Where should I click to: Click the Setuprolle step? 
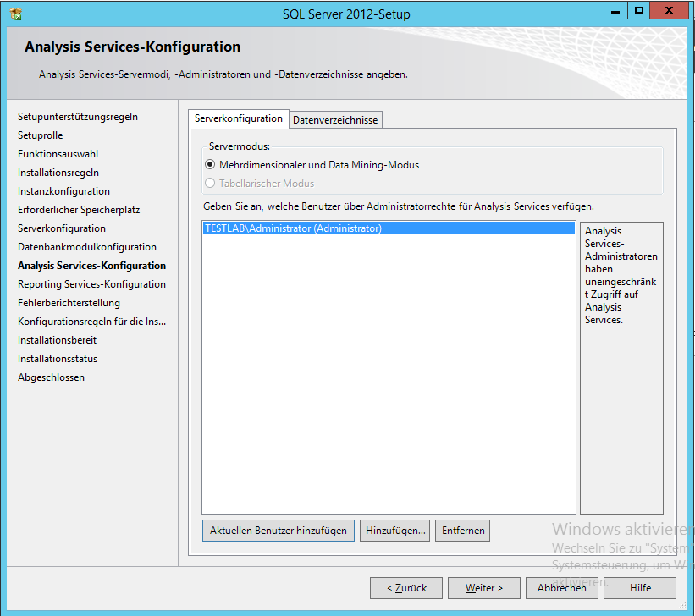coord(41,135)
